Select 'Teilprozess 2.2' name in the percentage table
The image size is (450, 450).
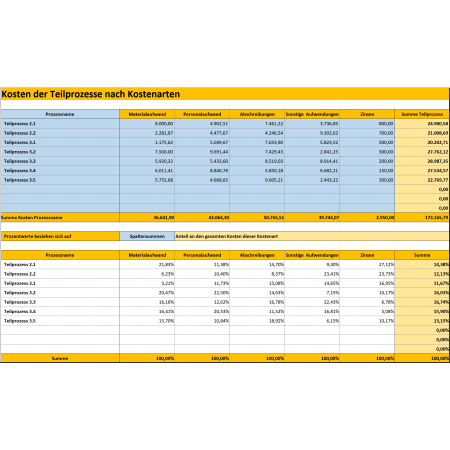point(20,274)
